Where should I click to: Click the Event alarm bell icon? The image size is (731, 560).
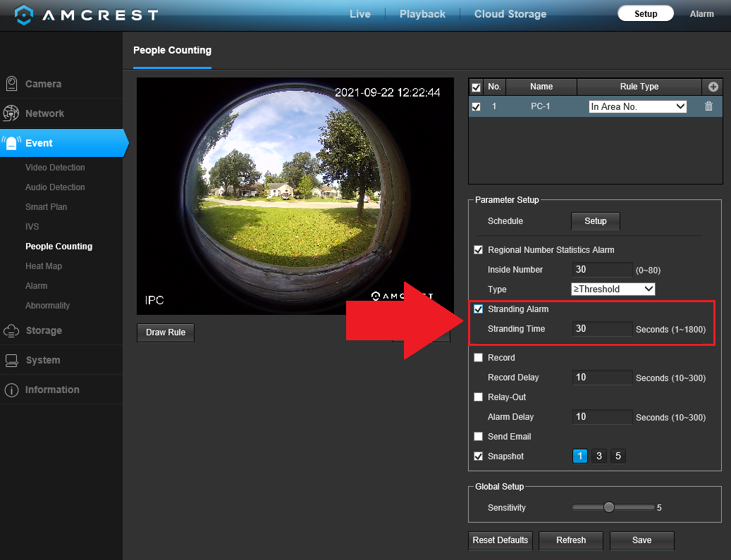click(11, 143)
